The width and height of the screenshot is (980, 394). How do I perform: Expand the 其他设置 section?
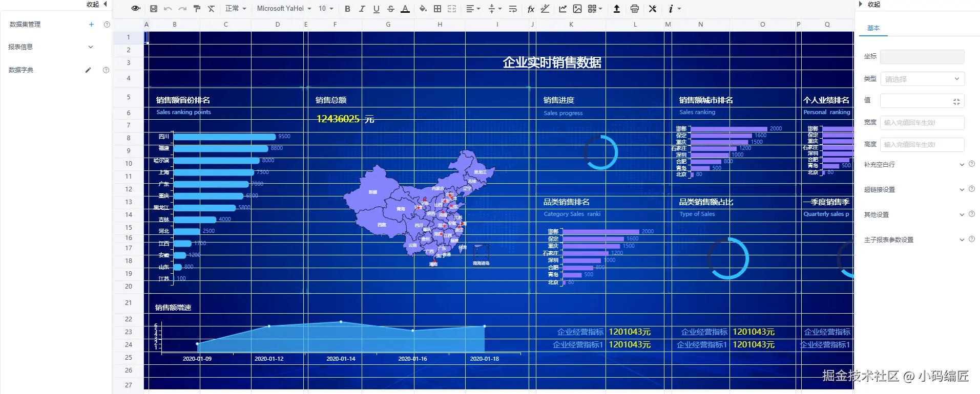[962, 214]
